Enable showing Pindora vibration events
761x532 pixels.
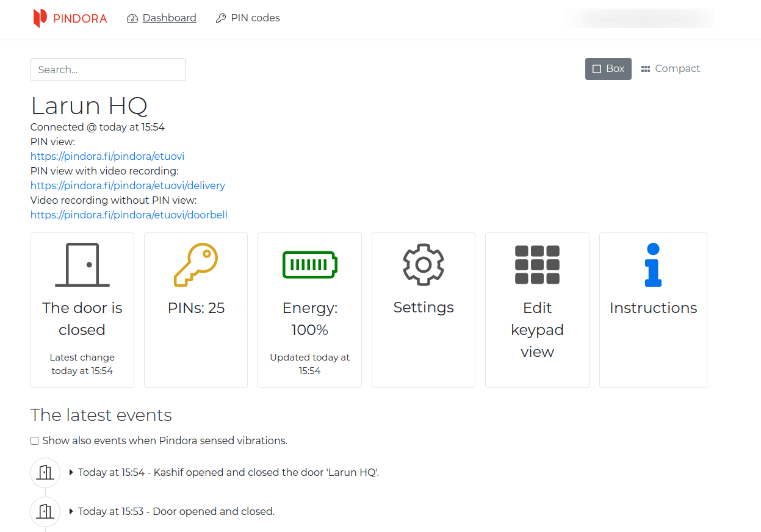tap(34, 440)
